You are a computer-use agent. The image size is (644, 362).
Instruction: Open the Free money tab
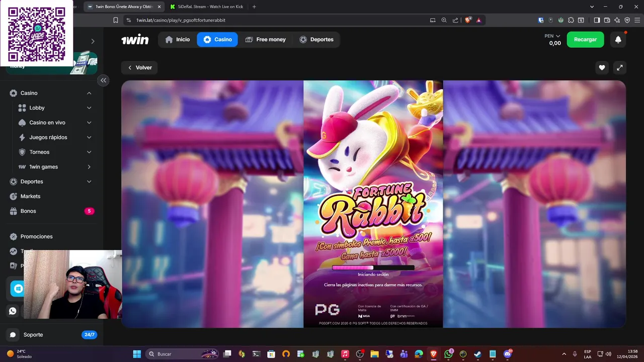point(265,40)
